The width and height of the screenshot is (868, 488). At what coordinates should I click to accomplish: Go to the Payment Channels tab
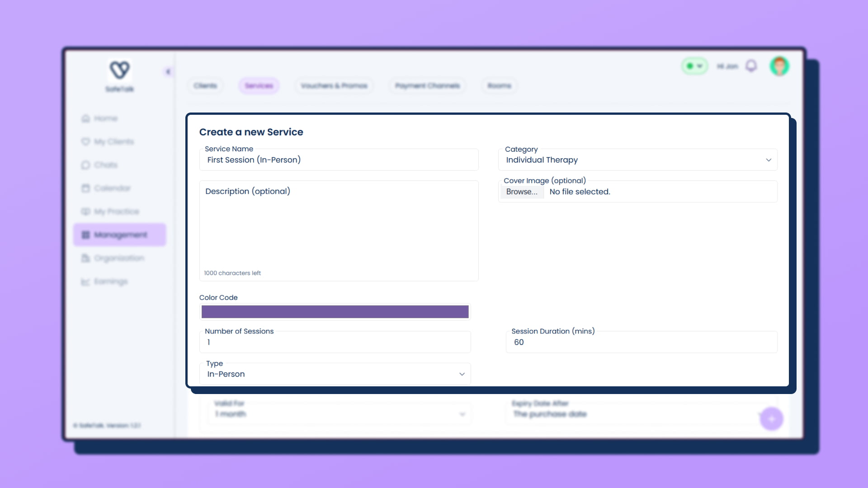tap(427, 86)
